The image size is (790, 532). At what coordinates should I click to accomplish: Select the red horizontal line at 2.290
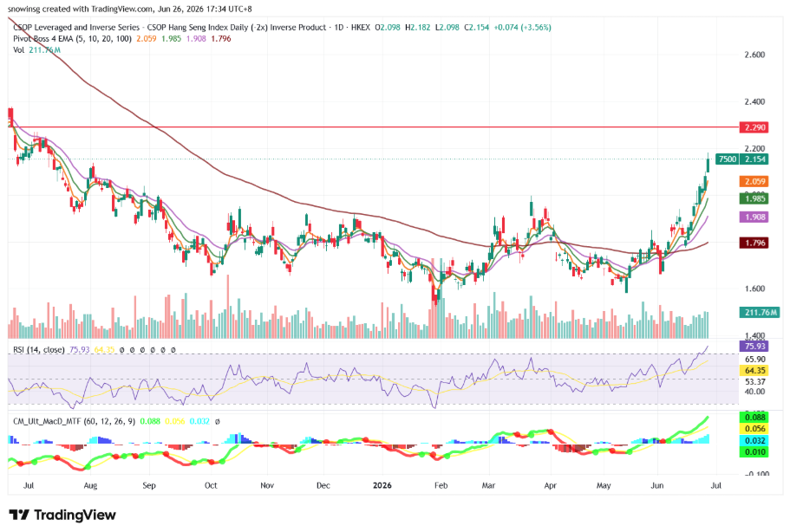[x=373, y=127]
